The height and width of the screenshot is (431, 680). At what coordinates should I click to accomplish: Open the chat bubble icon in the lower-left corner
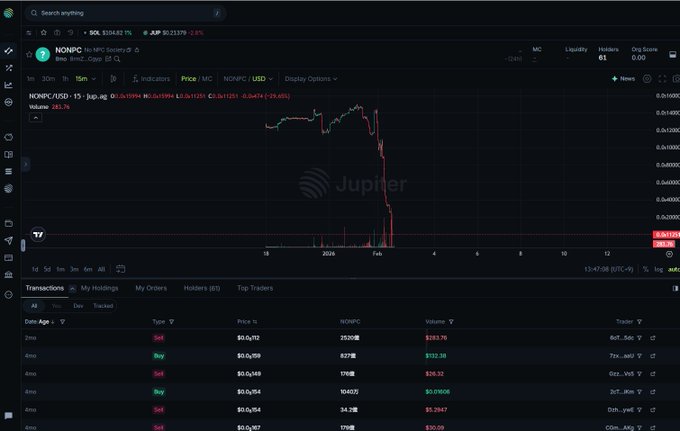coord(9,415)
